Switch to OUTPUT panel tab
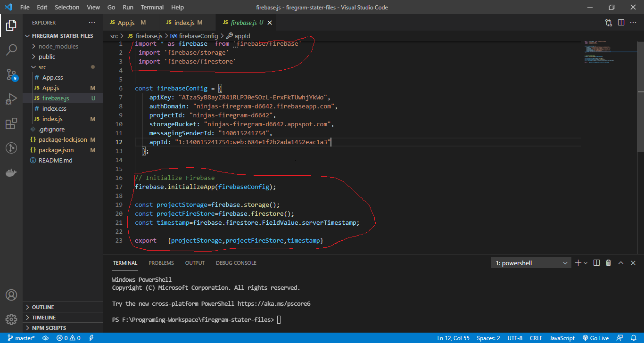644x343 pixels. (195, 263)
